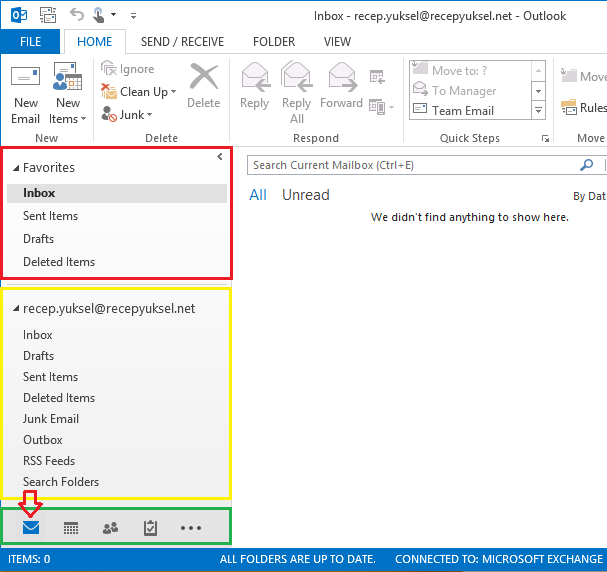The width and height of the screenshot is (607, 572).
Task: Click the Delete message button
Action: click(204, 87)
